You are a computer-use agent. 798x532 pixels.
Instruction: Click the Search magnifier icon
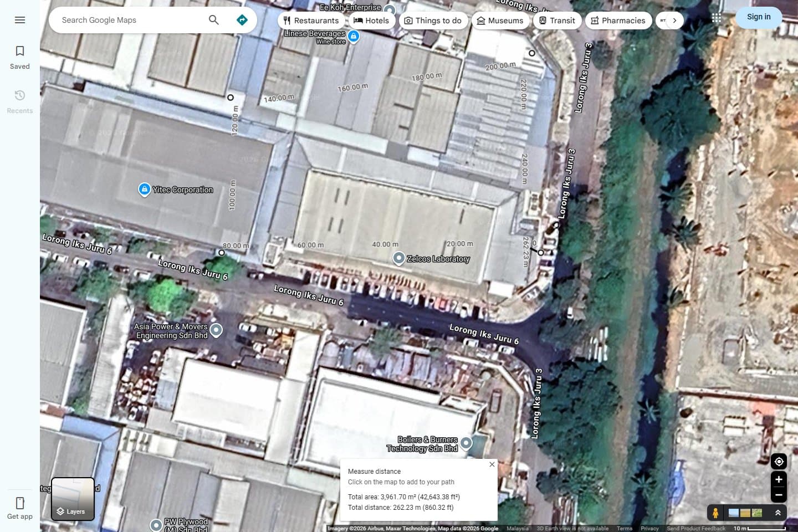pyautogui.click(x=213, y=20)
